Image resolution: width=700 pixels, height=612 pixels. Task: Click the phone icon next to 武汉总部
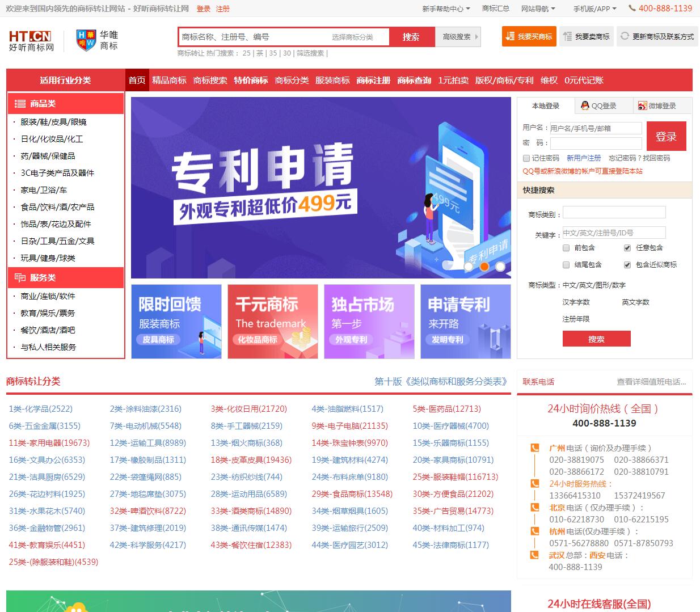click(x=534, y=555)
